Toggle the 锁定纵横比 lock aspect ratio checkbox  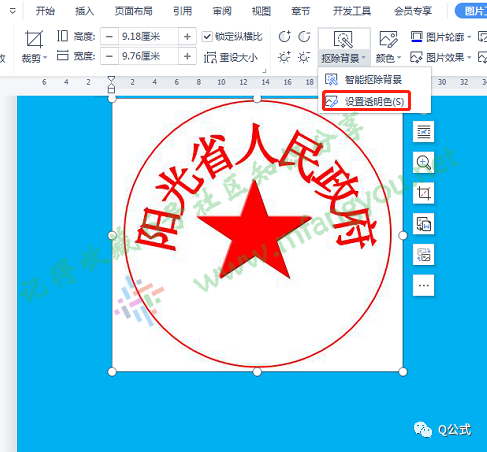coord(207,36)
